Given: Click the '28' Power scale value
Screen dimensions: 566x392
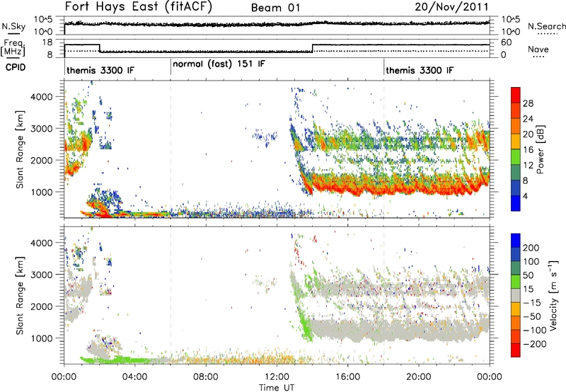Looking at the screenshot, I should (x=528, y=103).
